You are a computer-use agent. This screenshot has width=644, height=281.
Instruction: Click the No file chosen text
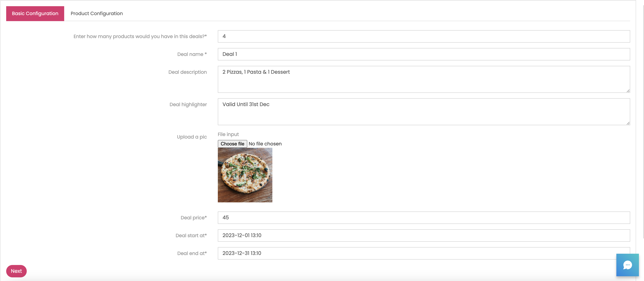265,144
